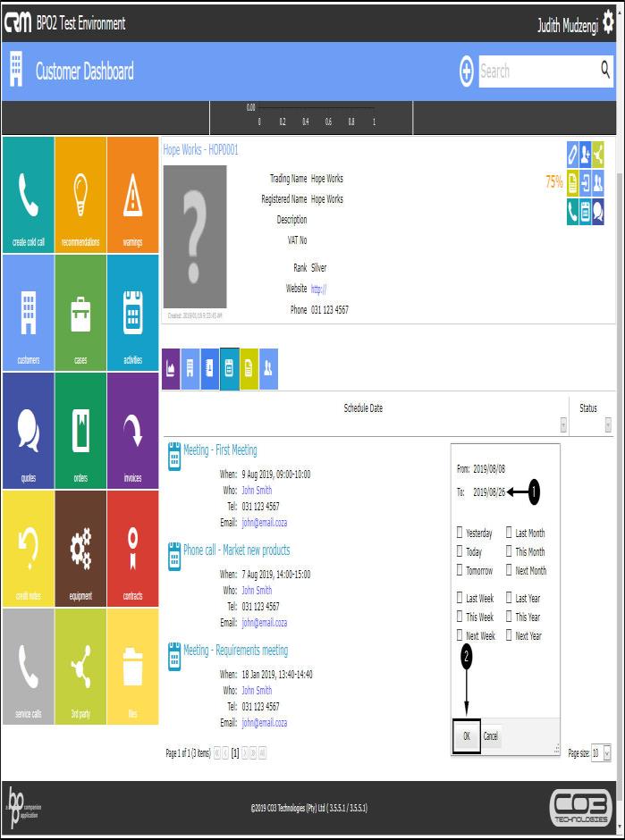This screenshot has height=840, width=625.
Task: Open the Schedule Date column filter arrow
Action: click(x=563, y=425)
